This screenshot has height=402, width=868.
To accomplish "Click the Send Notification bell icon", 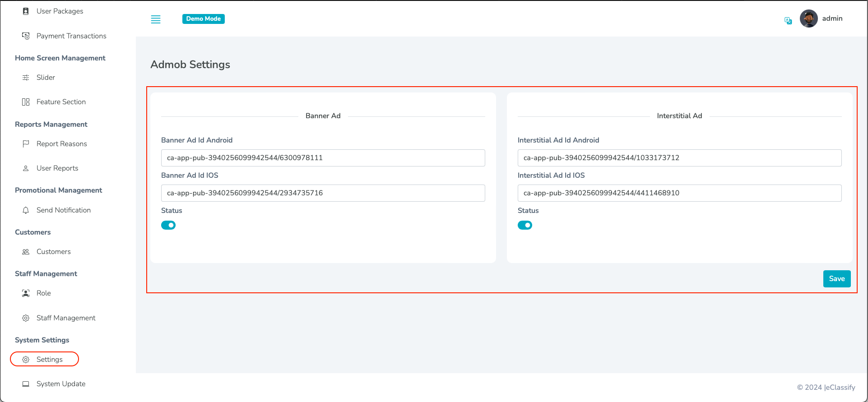I will pyautogui.click(x=26, y=210).
